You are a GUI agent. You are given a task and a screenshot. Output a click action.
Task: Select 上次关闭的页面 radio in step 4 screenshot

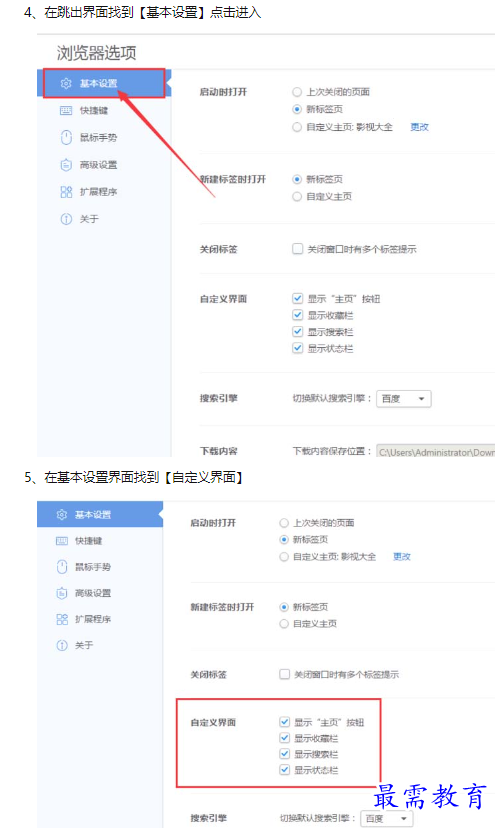point(297,92)
